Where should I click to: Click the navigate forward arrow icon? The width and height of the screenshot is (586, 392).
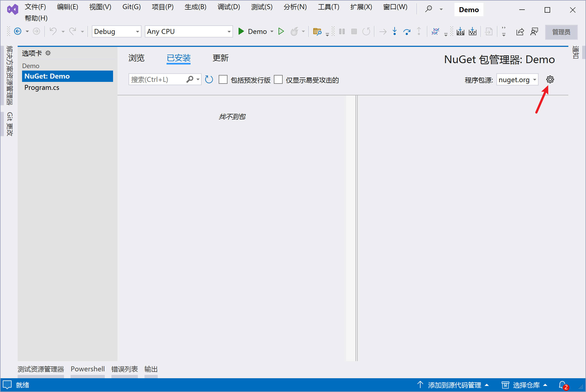point(36,31)
